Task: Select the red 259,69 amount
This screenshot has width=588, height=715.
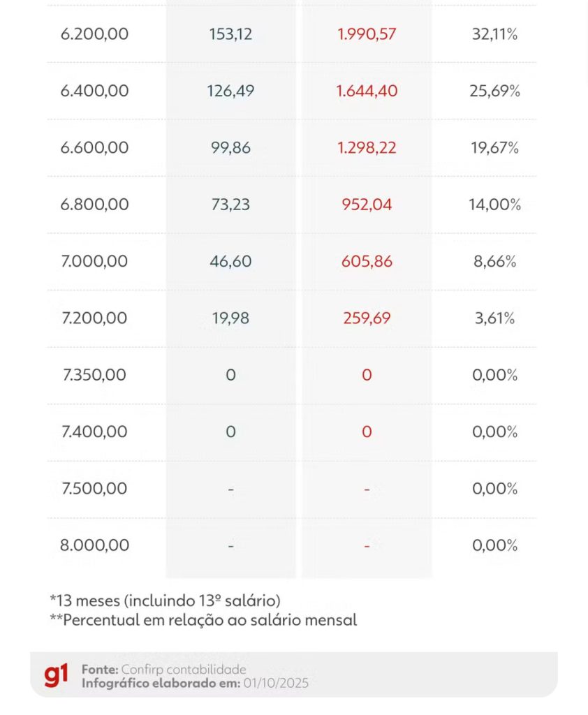Action: [x=367, y=318]
